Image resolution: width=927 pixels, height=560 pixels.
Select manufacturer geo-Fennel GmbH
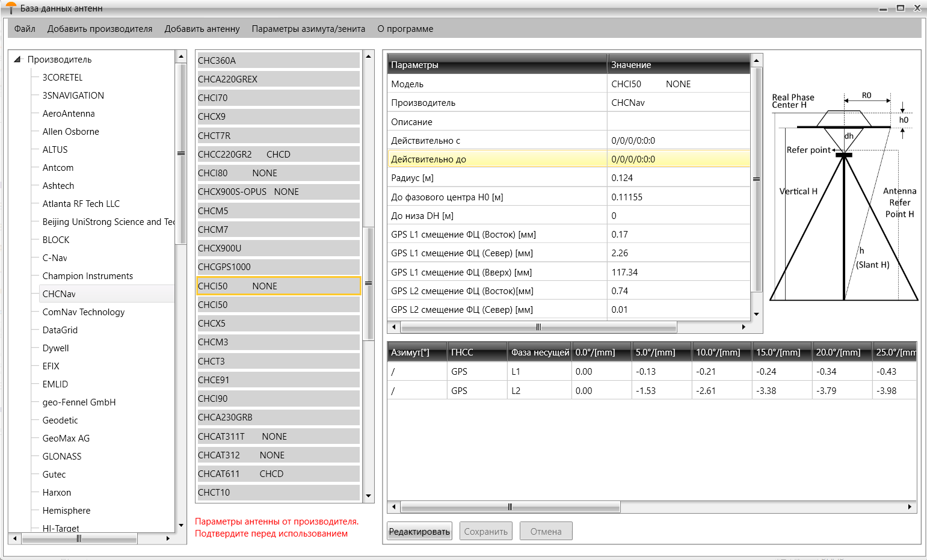(x=79, y=402)
